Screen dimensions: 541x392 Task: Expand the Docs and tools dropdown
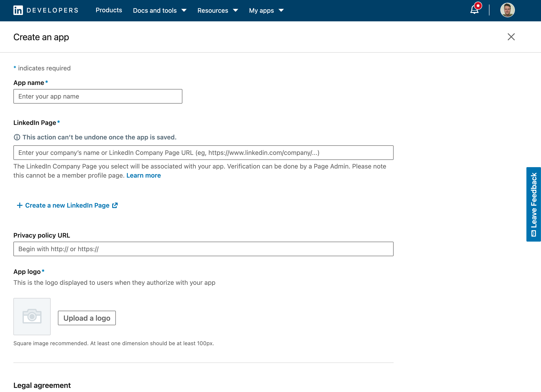[160, 10]
